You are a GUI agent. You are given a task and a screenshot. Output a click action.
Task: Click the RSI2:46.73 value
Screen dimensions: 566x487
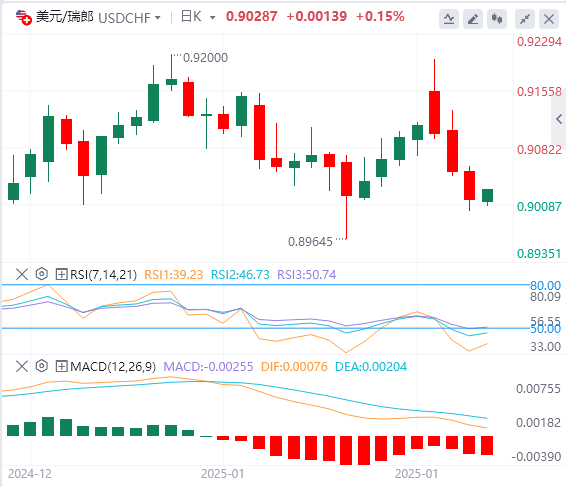pyautogui.click(x=240, y=275)
